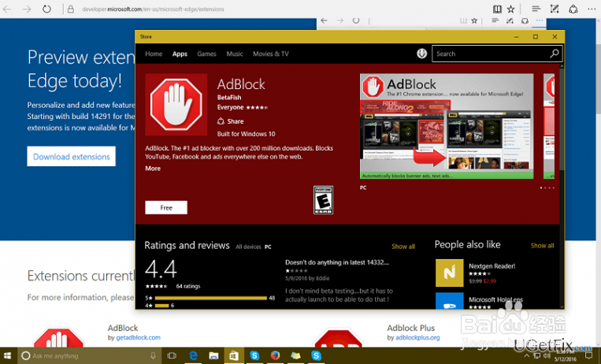Open the Home tab in Store
The image size is (601, 364).
[154, 54]
